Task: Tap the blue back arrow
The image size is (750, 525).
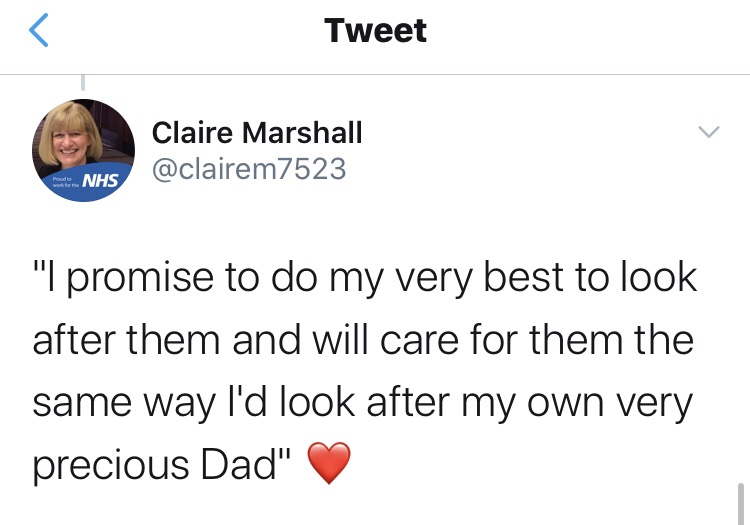Action: point(38,31)
